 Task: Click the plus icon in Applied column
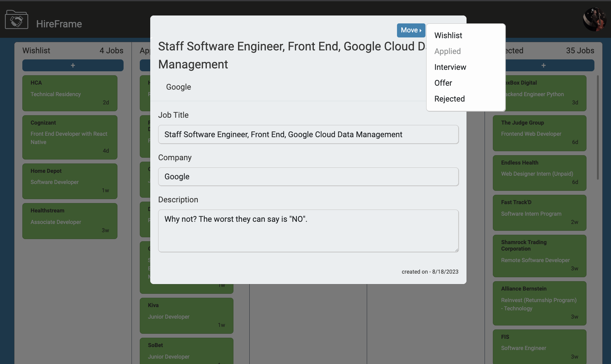click(x=145, y=65)
